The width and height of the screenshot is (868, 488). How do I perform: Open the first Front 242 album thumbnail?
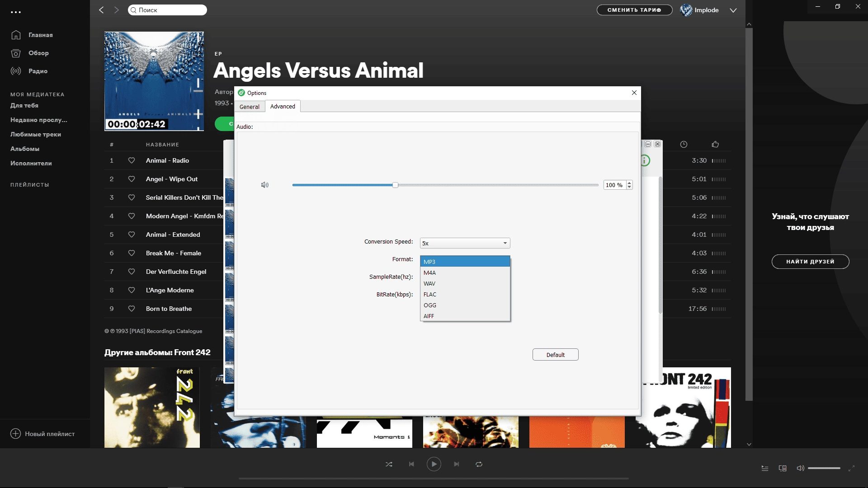pos(152,408)
